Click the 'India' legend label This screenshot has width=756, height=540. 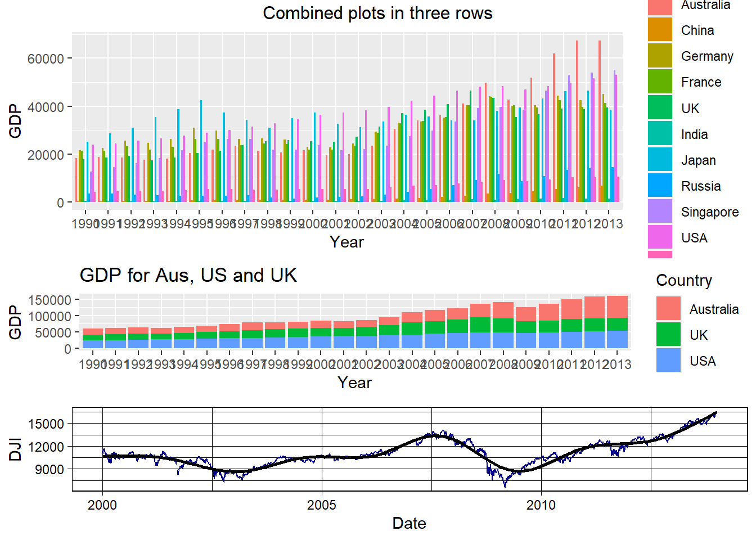tap(694, 134)
